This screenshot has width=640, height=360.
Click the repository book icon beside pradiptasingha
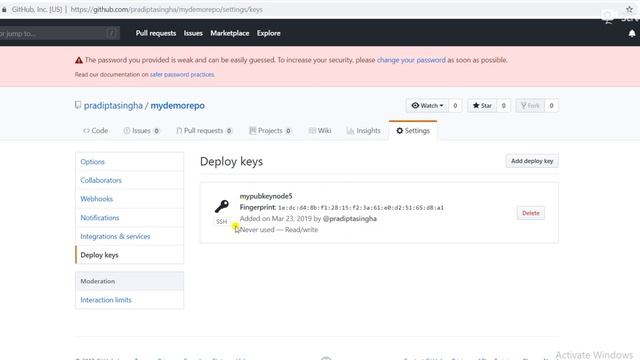pyautogui.click(x=78, y=105)
